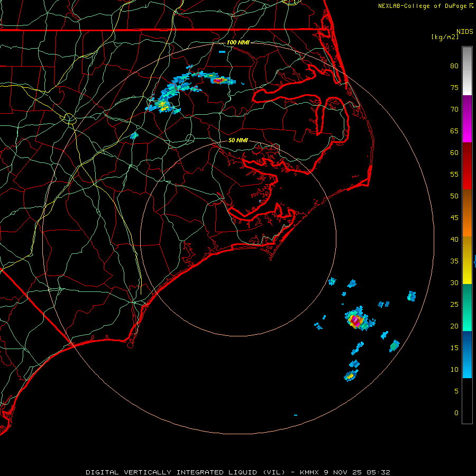Click the KMHX 9 NOV 25 05:32 caption
Image resolution: width=476 pixels, height=476 pixels.
pyautogui.click(x=345, y=472)
